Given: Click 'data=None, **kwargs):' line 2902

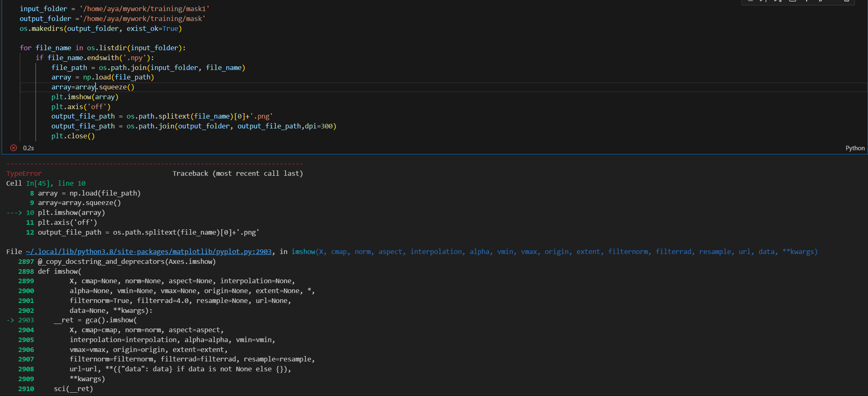Looking at the screenshot, I should tap(111, 310).
